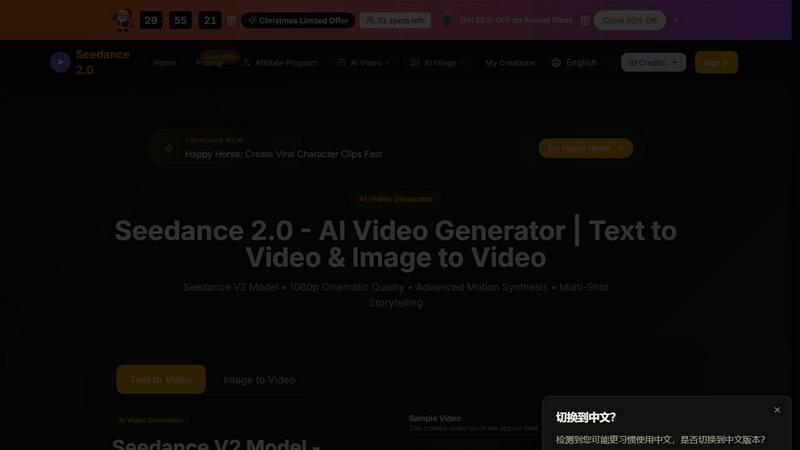Go to the Home menu item
The width and height of the screenshot is (800, 450).
(165, 63)
